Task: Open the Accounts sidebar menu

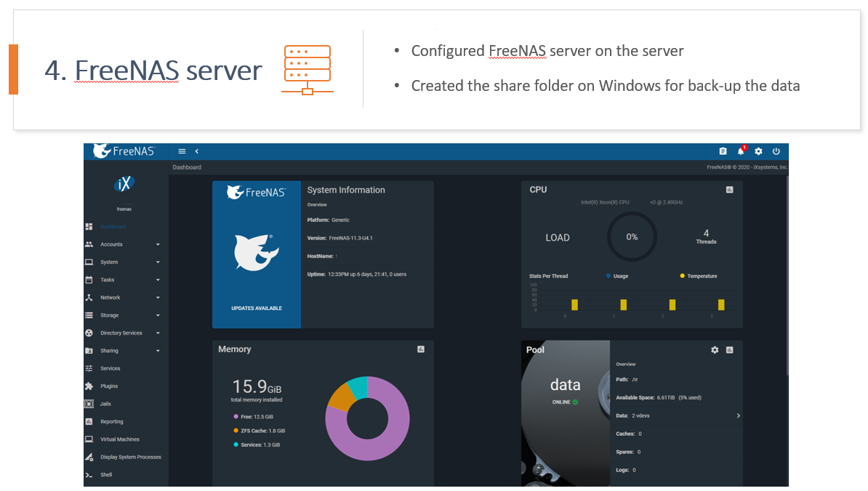Action: (111, 244)
